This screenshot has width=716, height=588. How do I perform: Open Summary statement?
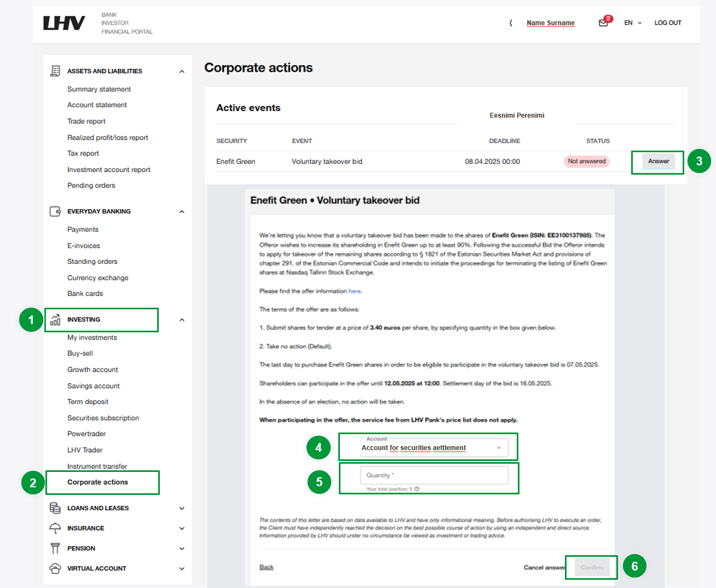(x=99, y=89)
